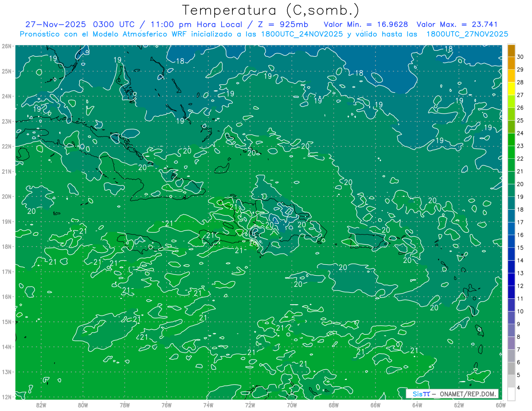Click the latitude axis label 17N

coord(7,272)
